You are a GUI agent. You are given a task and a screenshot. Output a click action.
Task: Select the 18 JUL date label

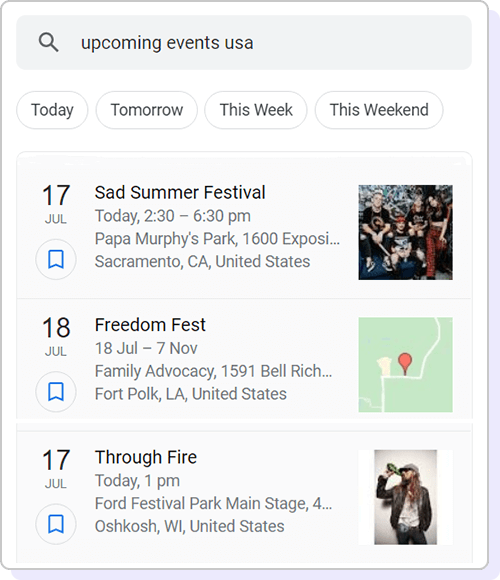[x=56, y=335]
